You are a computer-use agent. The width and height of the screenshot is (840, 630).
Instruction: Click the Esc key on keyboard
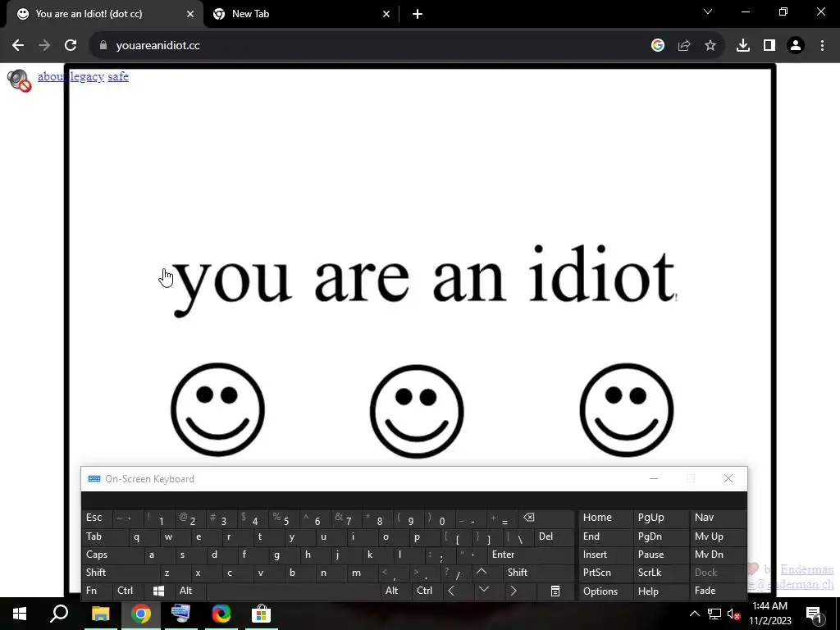coord(97,518)
